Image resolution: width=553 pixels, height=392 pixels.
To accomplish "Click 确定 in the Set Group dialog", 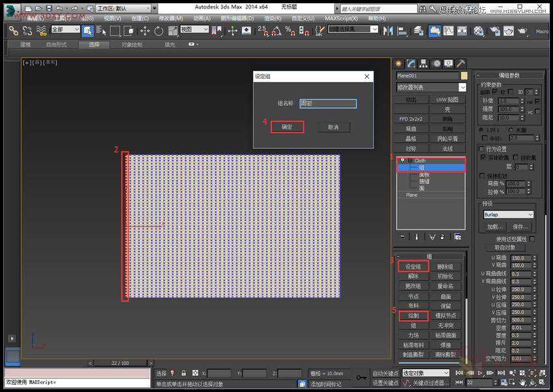I will 288,127.
